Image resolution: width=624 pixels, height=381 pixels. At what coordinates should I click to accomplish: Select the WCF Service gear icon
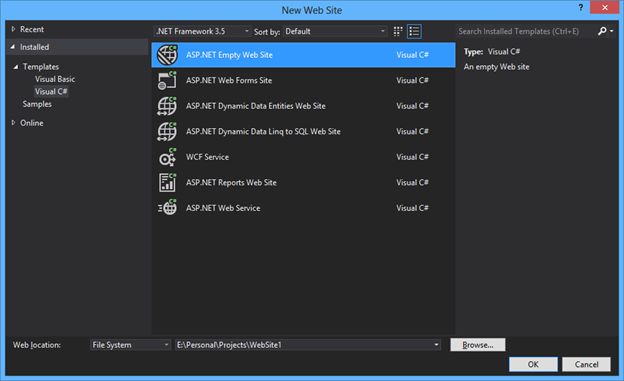pos(167,157)
